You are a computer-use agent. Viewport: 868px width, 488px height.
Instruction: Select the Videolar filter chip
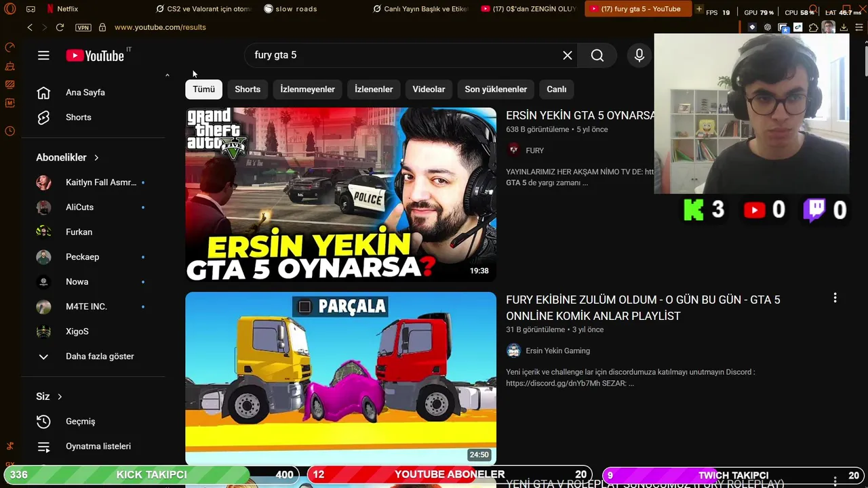click(429, 89)
